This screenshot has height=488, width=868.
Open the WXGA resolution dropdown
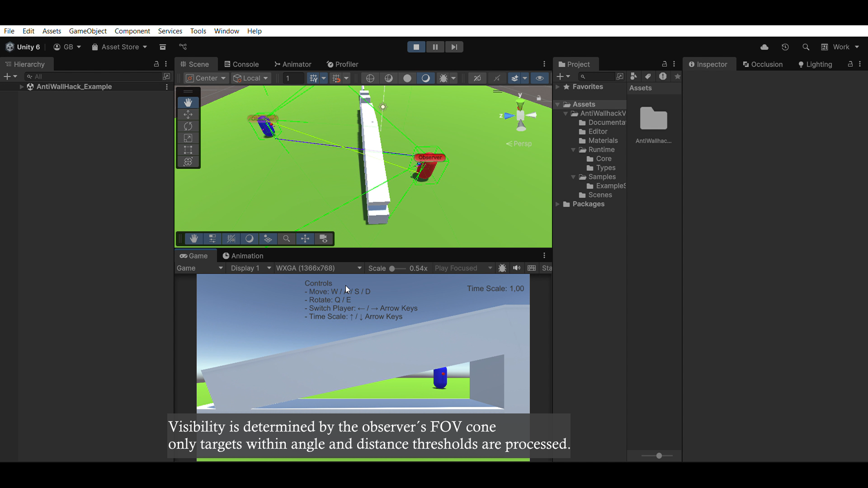coord(319,268)
